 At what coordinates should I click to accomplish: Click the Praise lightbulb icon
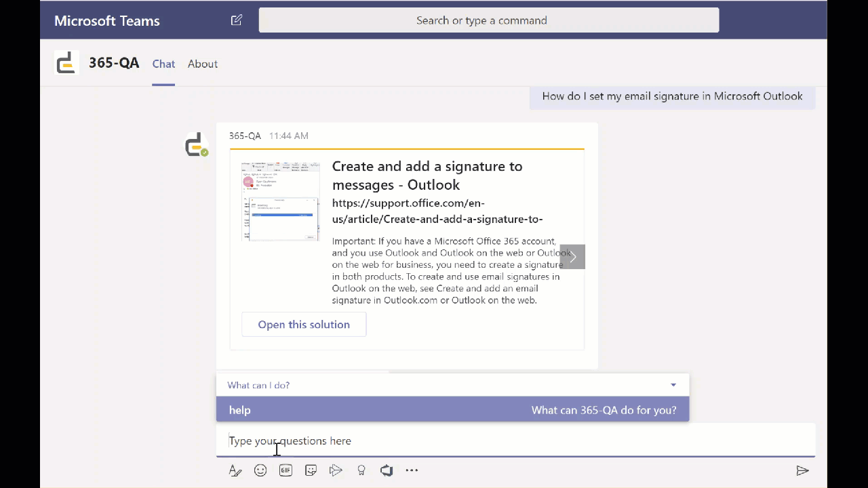pos(361,470)
